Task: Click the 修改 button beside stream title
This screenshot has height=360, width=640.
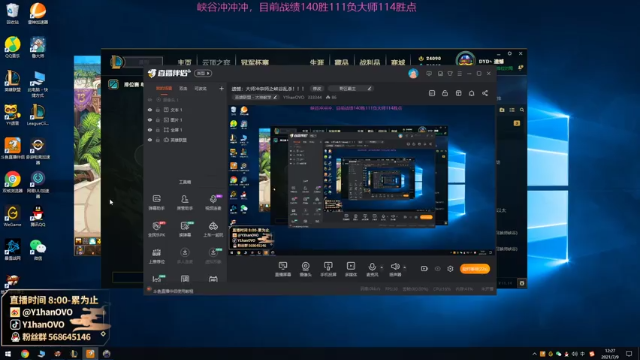Action: (x=317, y=89)
